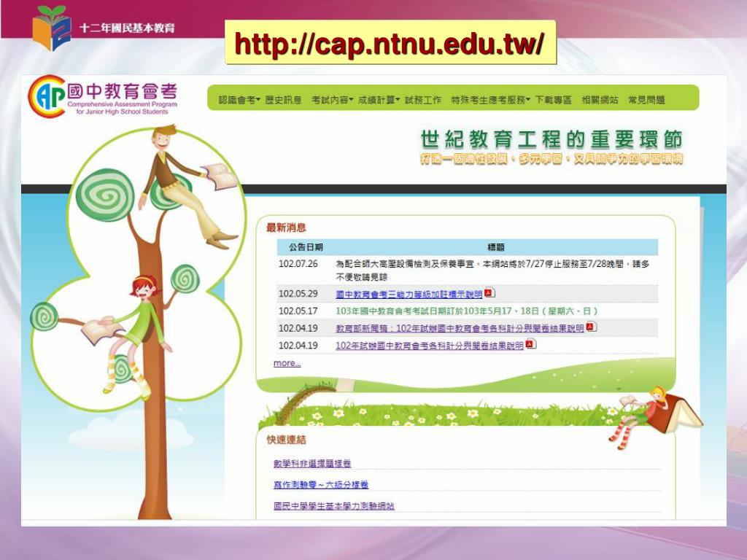Open 102年試辦國中教育會考各科計分與閱卷結果說明 link
The image size is (747, 560).
pyautogui.click(x=429, y=346)
